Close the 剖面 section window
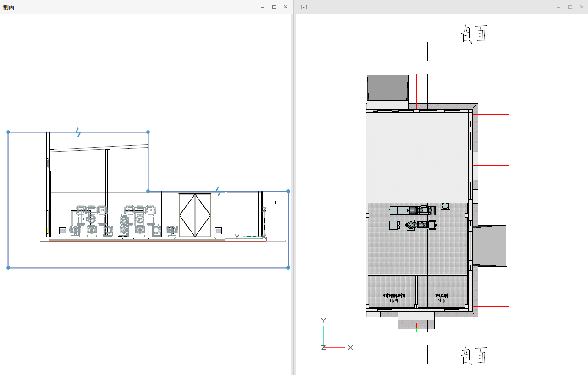This screenshot has width=588, height=375. pyautogui.click(x=286, y=7)
